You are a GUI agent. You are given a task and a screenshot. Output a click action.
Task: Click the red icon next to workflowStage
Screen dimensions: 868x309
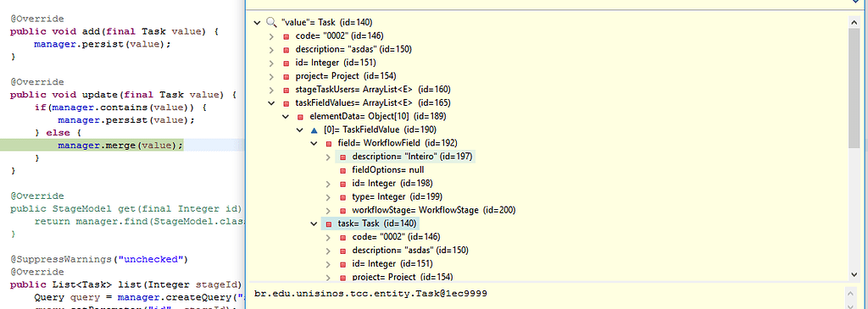[x=342, y=210]
